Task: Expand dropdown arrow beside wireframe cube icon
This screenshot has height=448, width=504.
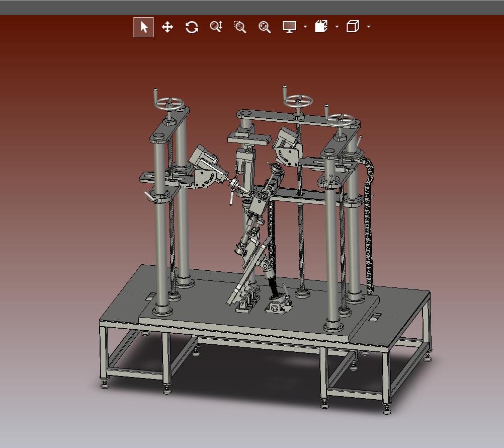Action: point(369,27)
